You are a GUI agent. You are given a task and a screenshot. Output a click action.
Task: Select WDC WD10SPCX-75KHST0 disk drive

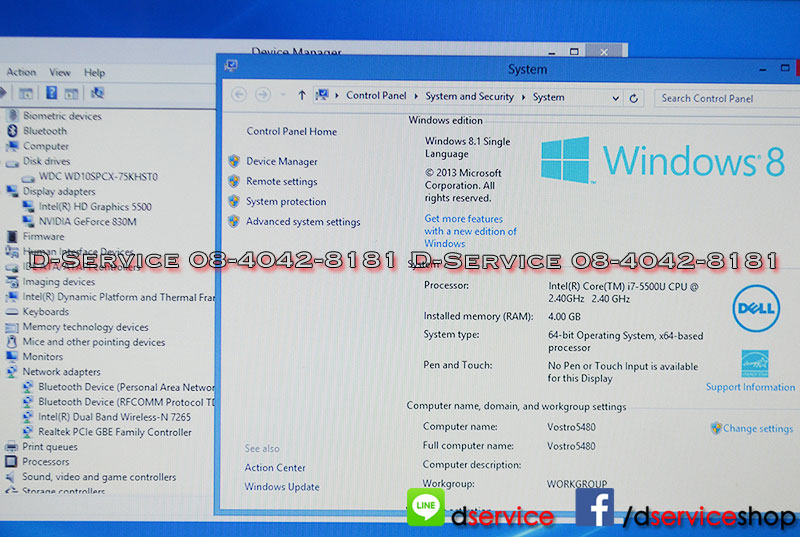98,176
